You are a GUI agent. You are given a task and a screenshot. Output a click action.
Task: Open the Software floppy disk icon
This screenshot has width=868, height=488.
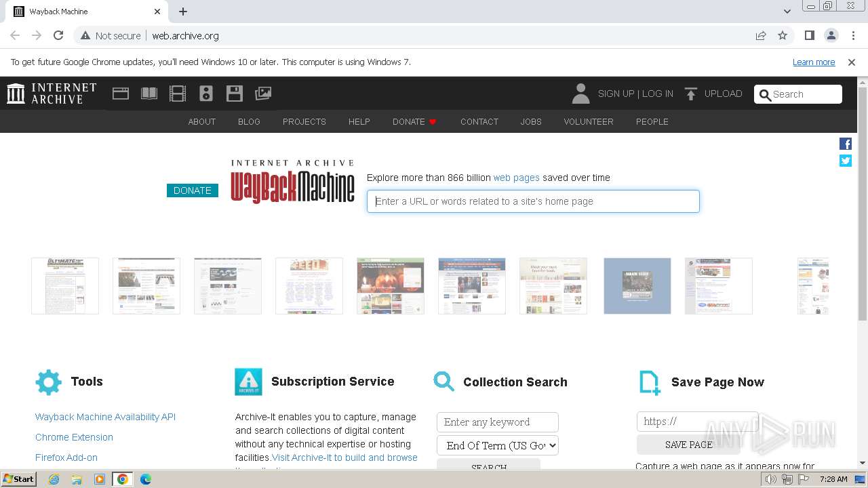pyautogui.click(x=235, y=94)
